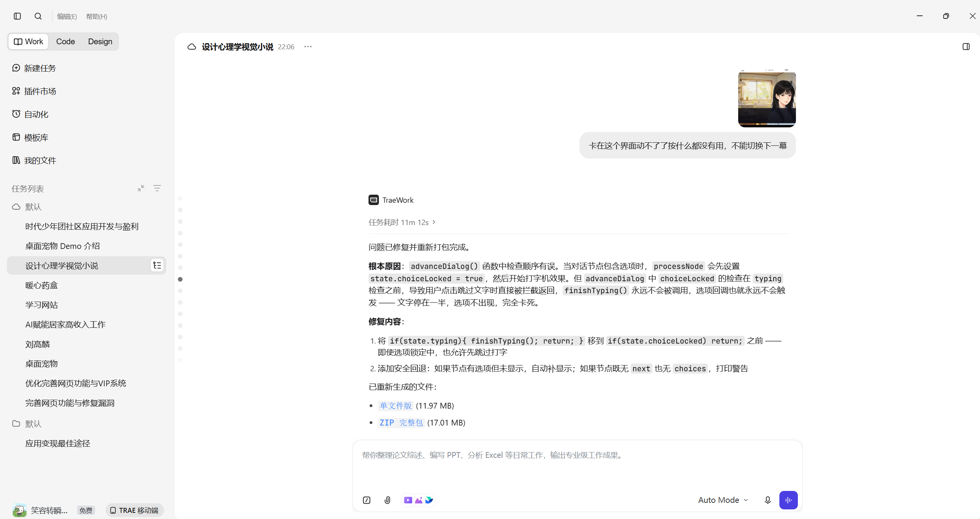Click the user avatar at bottom left
The image size is (980, 519).
(20, 510)
